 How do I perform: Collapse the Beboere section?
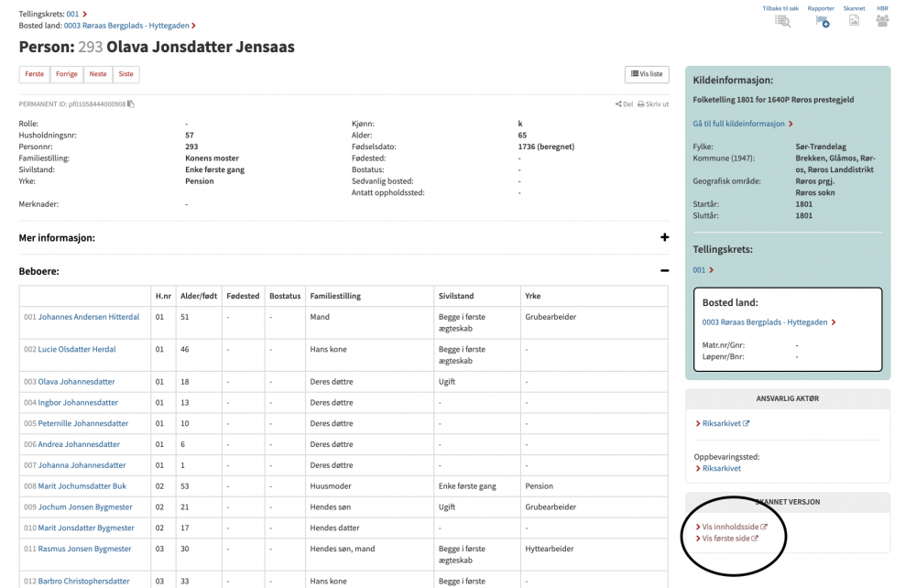click(664, 271)
